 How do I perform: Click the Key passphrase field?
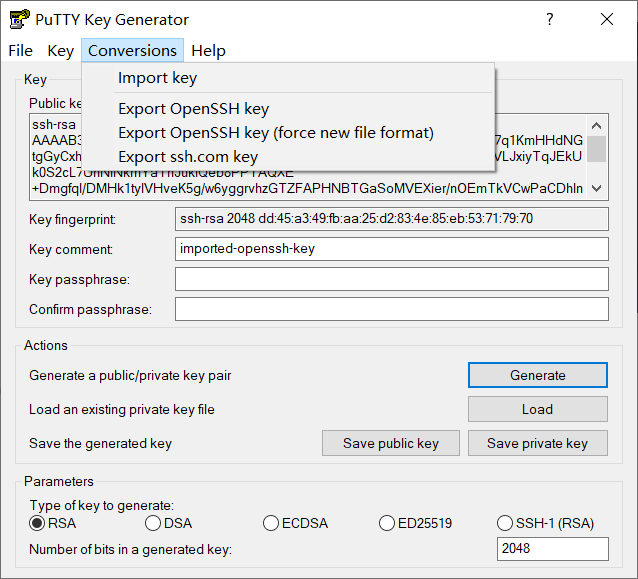pos(392,279)
